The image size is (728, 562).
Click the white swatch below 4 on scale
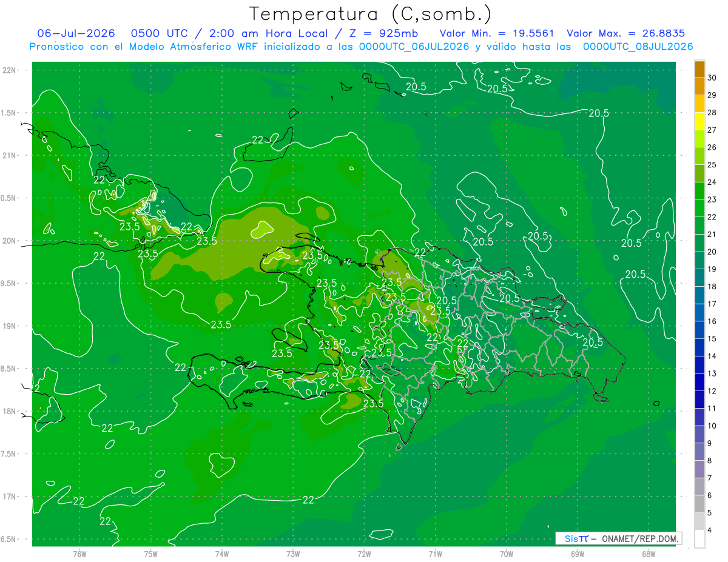point(699,539)
